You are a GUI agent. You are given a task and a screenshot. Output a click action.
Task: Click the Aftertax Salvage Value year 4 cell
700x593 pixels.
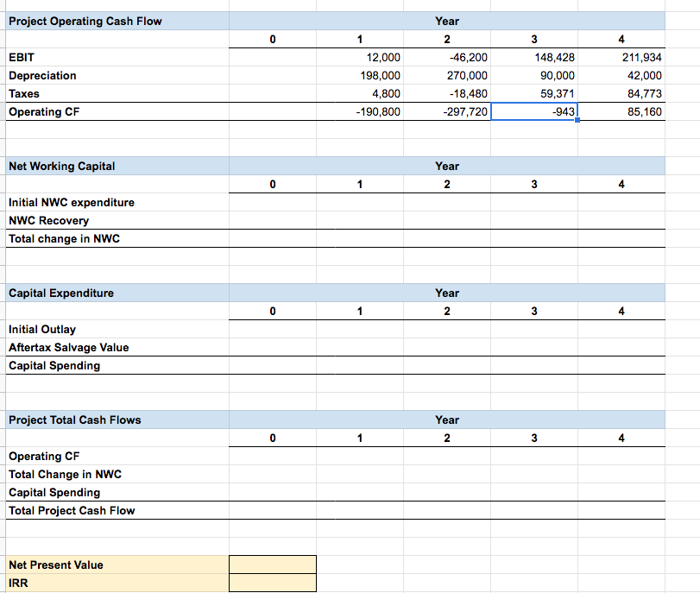tap(621, 347)
